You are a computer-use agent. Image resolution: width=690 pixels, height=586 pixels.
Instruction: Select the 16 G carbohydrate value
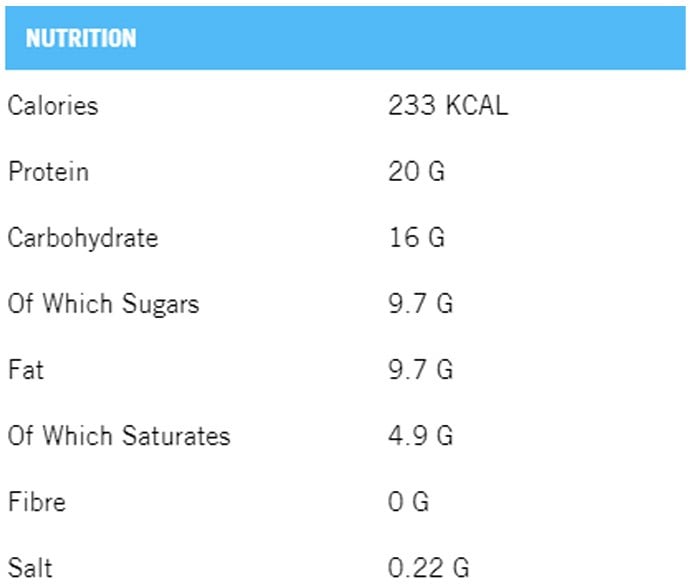coord(416,238)
